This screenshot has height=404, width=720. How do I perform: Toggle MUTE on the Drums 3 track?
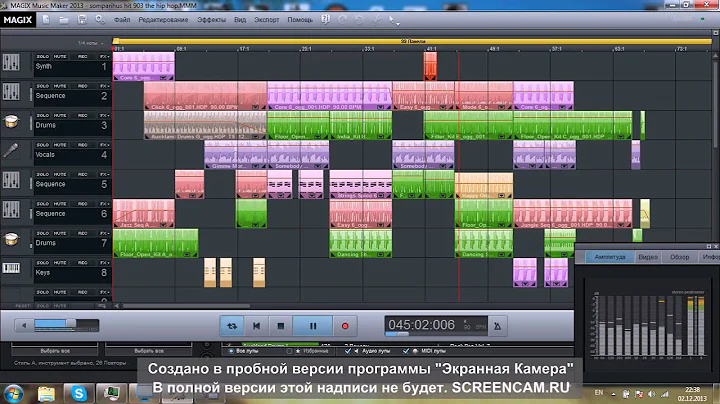coord(60,115)
